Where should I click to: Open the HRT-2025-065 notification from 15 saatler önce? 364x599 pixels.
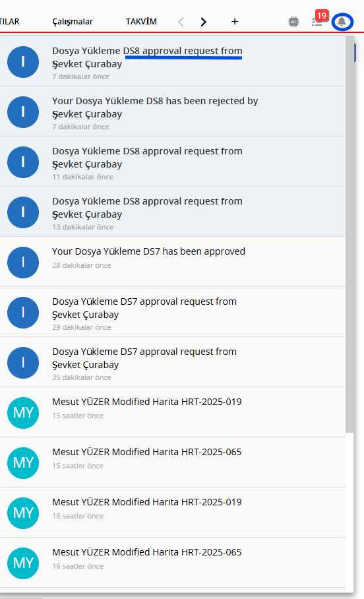click(173, 462)
